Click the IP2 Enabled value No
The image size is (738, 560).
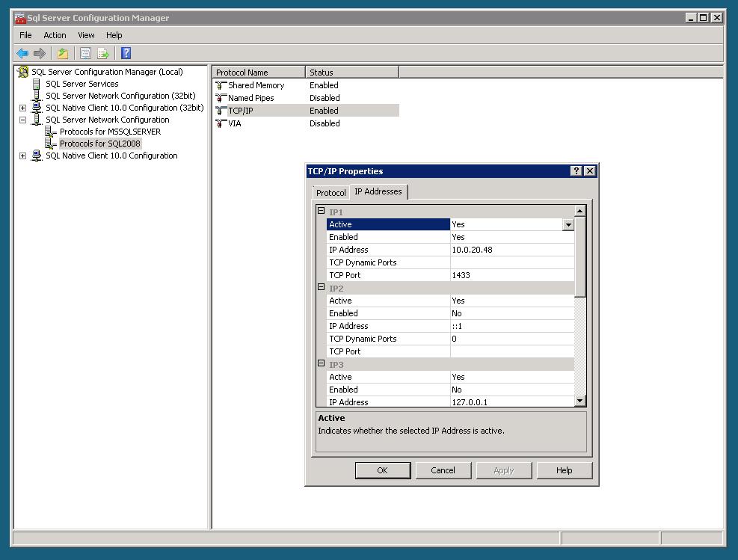pos(512,313)
